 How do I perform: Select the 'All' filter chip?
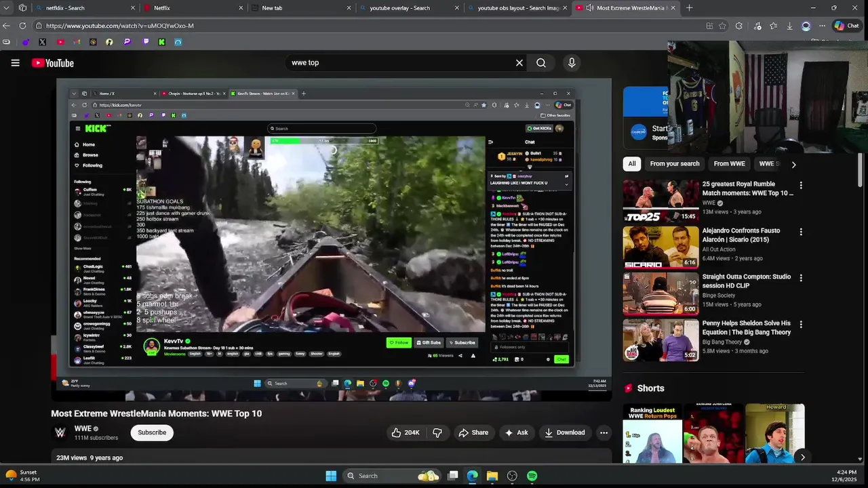tap(632, 163)
